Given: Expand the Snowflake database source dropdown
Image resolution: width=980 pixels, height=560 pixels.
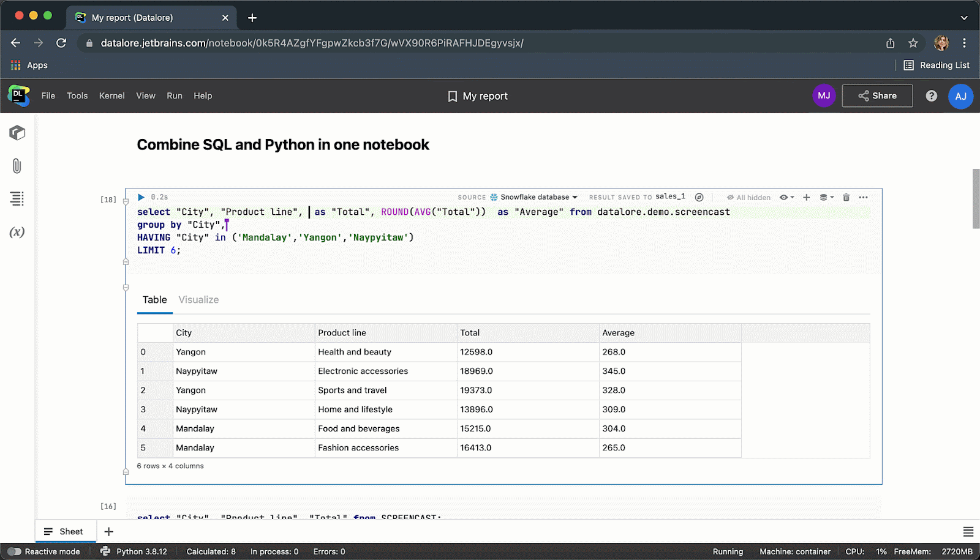Looking at the screenshot, I should pos(535,197).
